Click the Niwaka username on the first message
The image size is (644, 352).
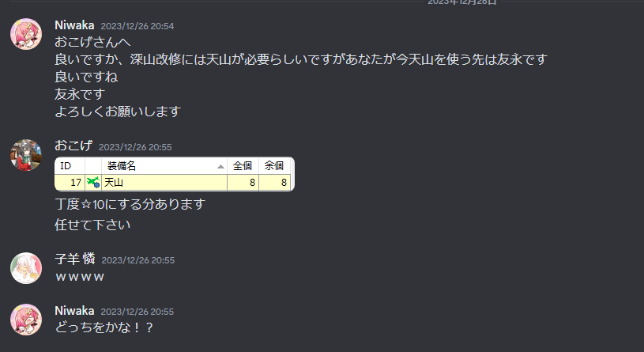74,25
